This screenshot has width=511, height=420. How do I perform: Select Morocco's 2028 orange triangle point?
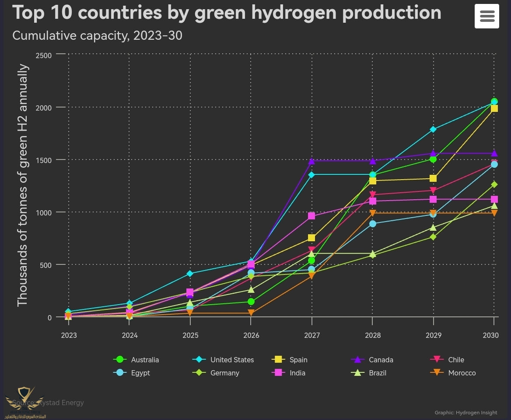click(372, 213)
